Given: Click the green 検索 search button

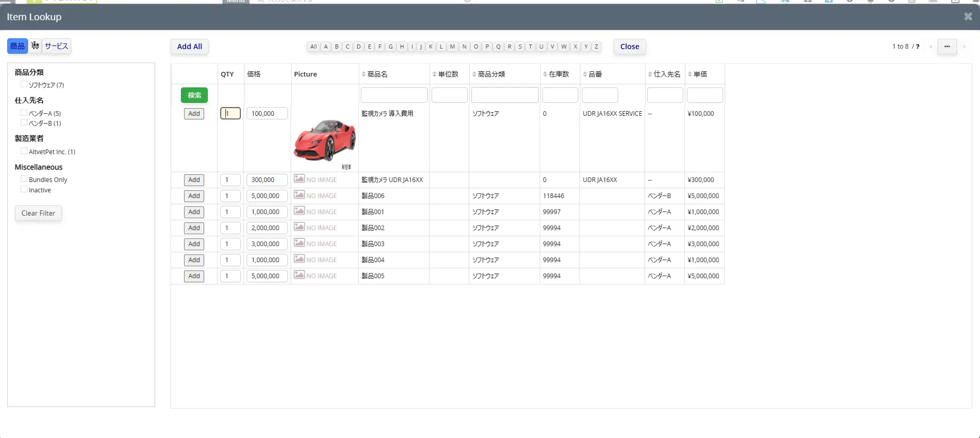Looking at the screenshot, I should pos(194,95).
